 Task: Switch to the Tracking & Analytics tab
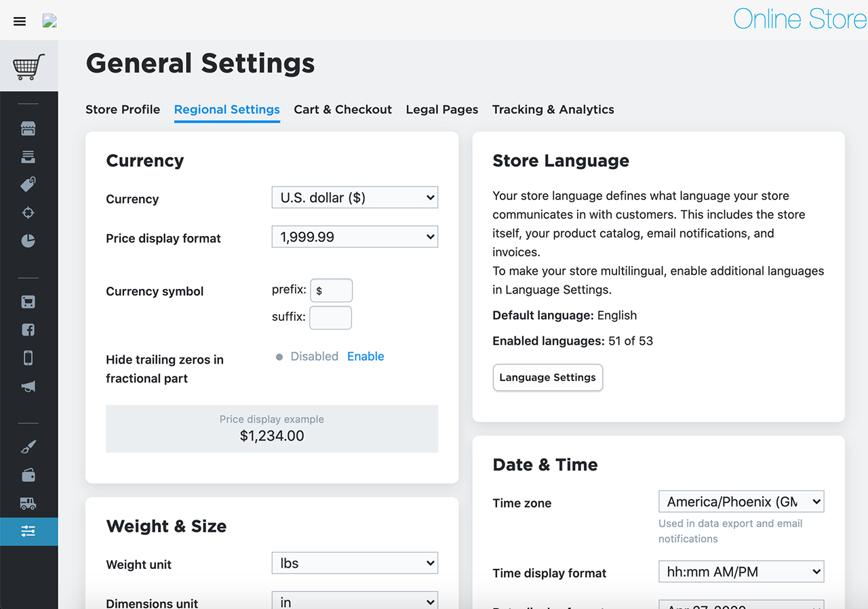(553, 109)
